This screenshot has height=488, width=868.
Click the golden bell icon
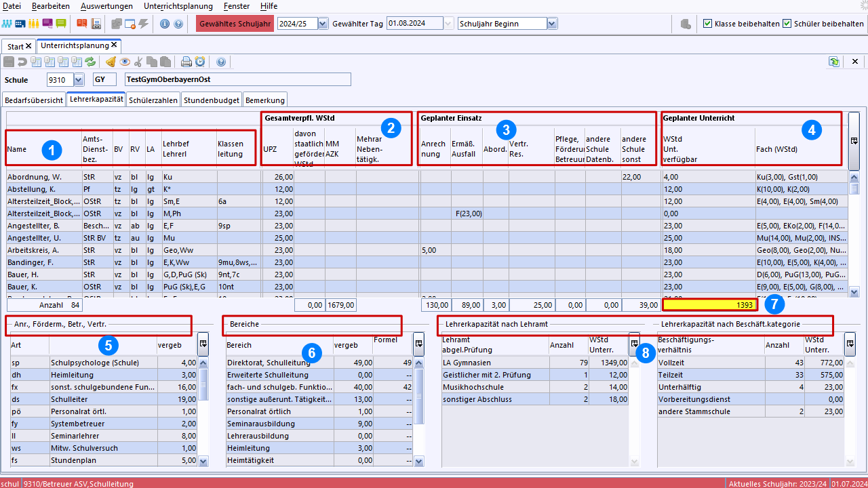tap(111, 62)
